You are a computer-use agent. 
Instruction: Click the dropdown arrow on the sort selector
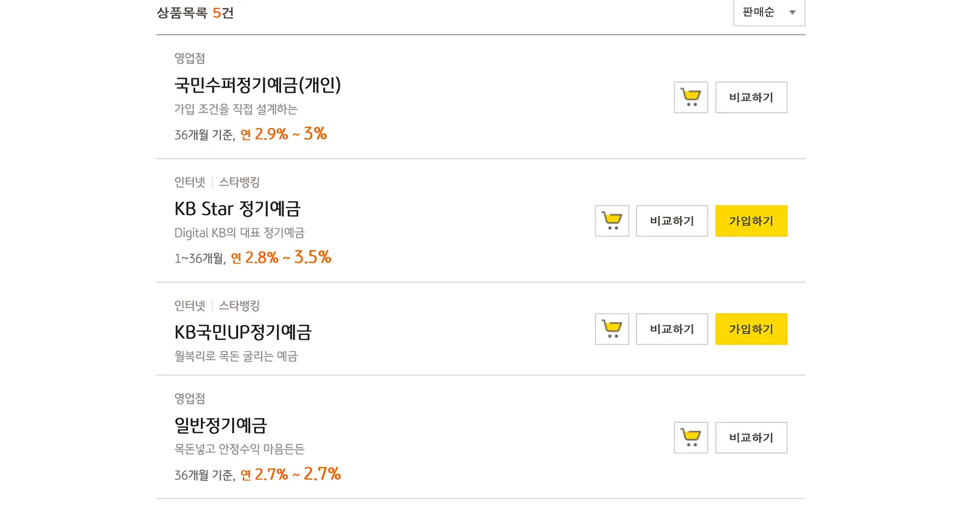click(792, 12)
